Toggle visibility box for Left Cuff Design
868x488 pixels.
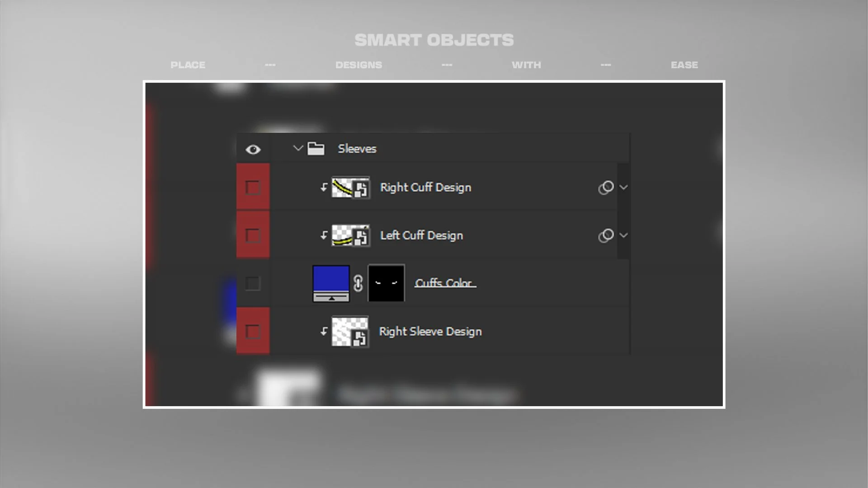pos(253,235)
